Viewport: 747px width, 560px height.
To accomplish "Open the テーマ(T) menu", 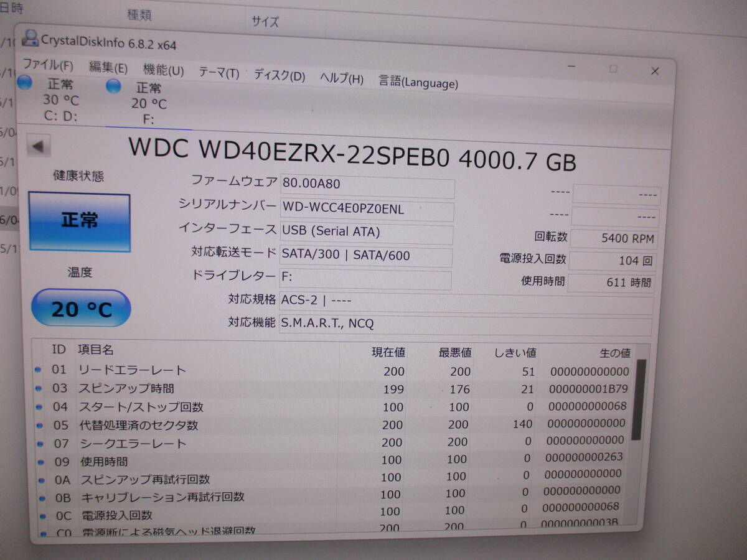I will [x=218, y=73].
